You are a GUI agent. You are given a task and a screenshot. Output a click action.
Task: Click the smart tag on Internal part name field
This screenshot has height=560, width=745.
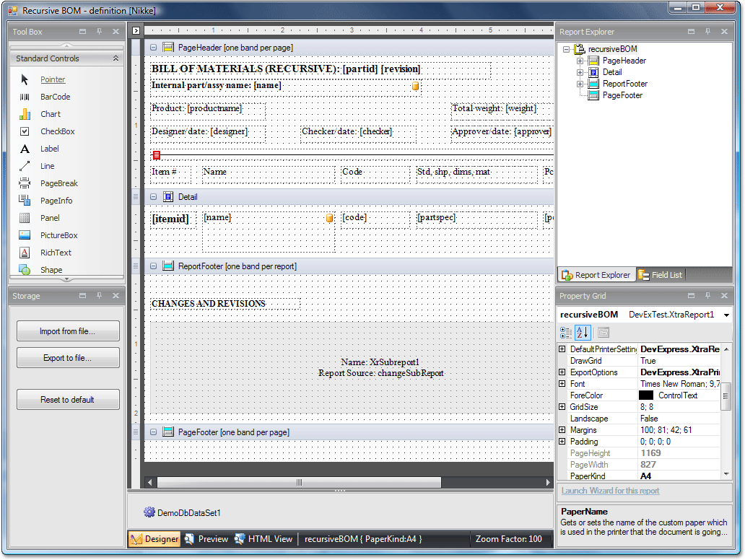click(x=415, y=86)
